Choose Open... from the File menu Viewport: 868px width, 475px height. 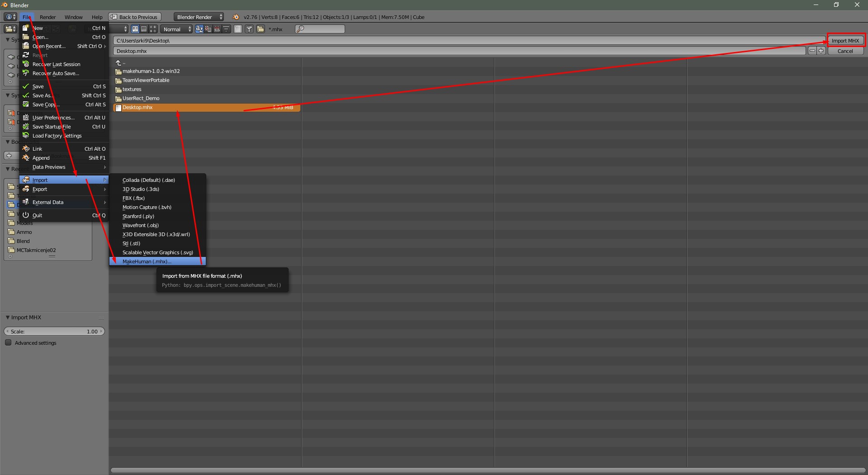pos(64,37)
